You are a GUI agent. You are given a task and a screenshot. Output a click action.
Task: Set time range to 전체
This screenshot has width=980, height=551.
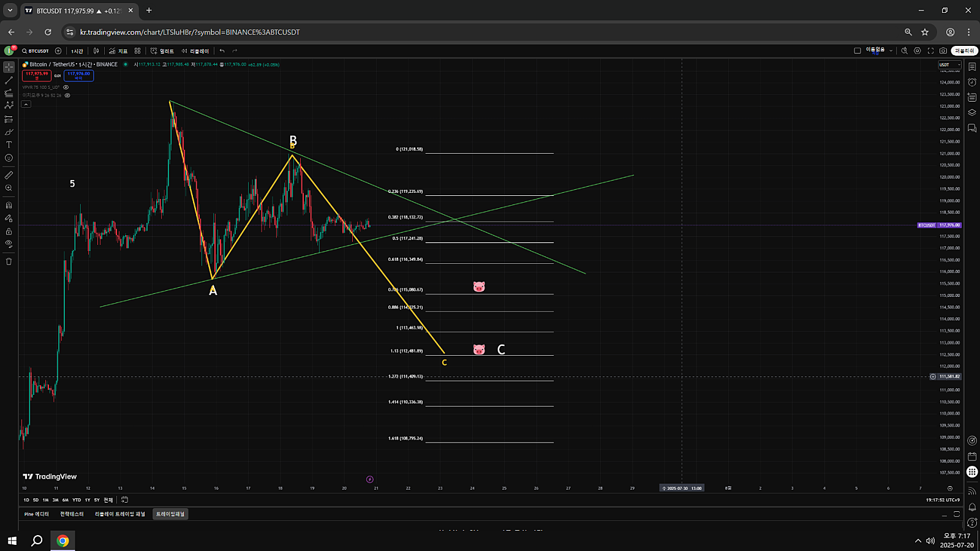pos(108,500)
